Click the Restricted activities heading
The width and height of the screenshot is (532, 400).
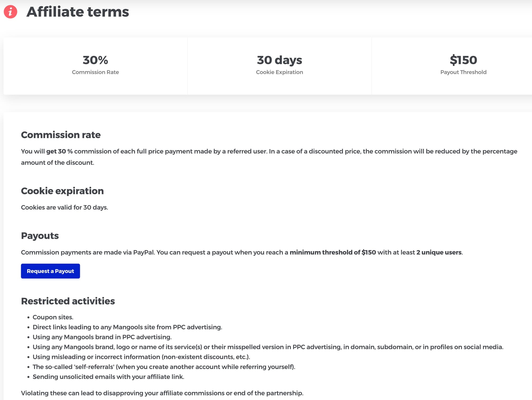pos(68,301)
